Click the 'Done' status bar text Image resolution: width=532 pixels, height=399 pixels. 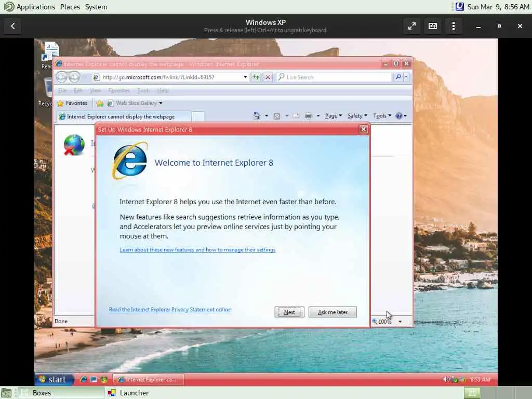click(x=61, y=321)
